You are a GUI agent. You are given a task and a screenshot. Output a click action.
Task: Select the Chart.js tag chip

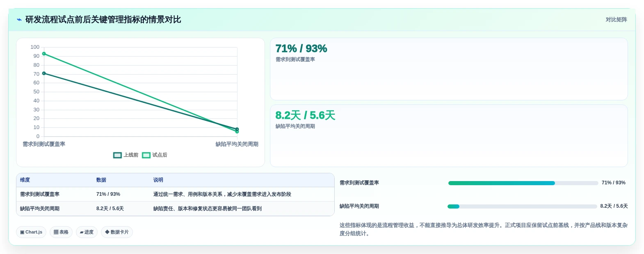coord(31,232)
